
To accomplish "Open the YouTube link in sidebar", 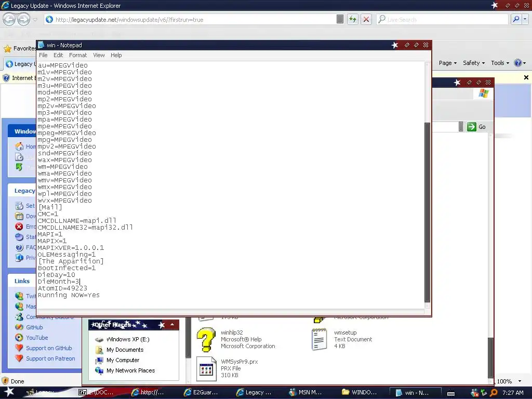I will [37, 338].
